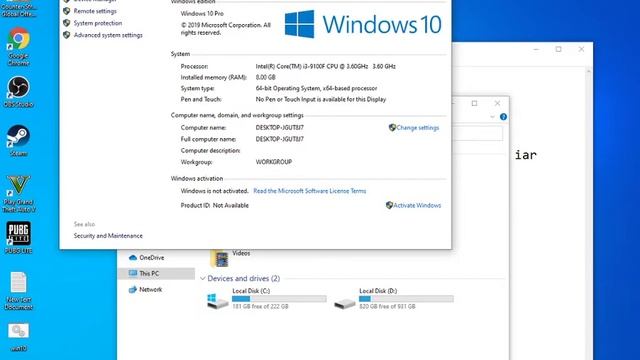Expand the Explorer ribbon chevron
This screenshot has width=640, height=360.
click(492, 117)
